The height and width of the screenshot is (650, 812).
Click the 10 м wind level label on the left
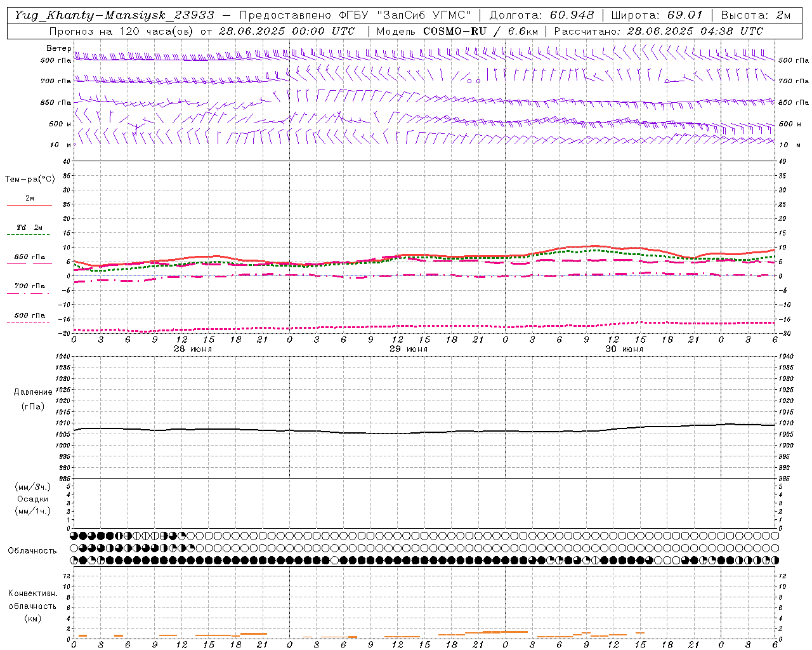point(61,145)
